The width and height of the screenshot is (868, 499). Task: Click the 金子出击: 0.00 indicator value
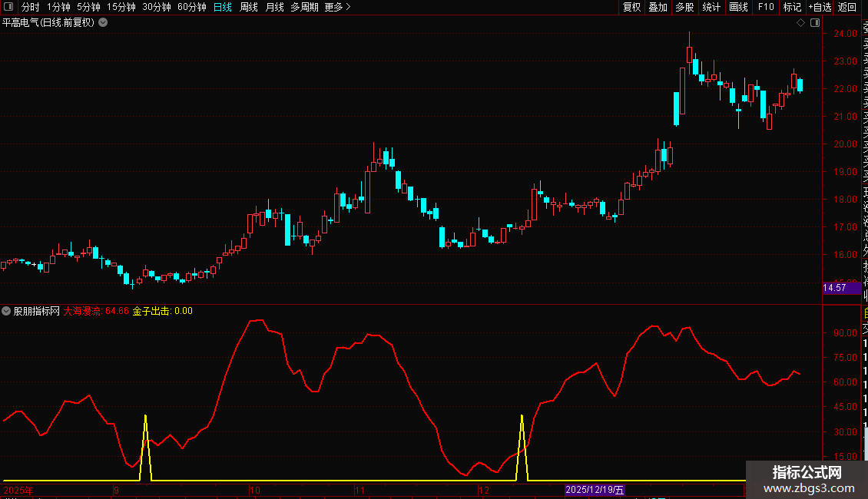click(x=163, y=311)
